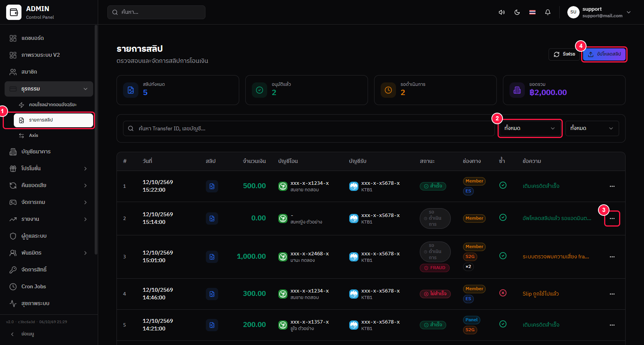Select รายการสลิป submenu item
The image size is (644, 345).
pos(53,120)
